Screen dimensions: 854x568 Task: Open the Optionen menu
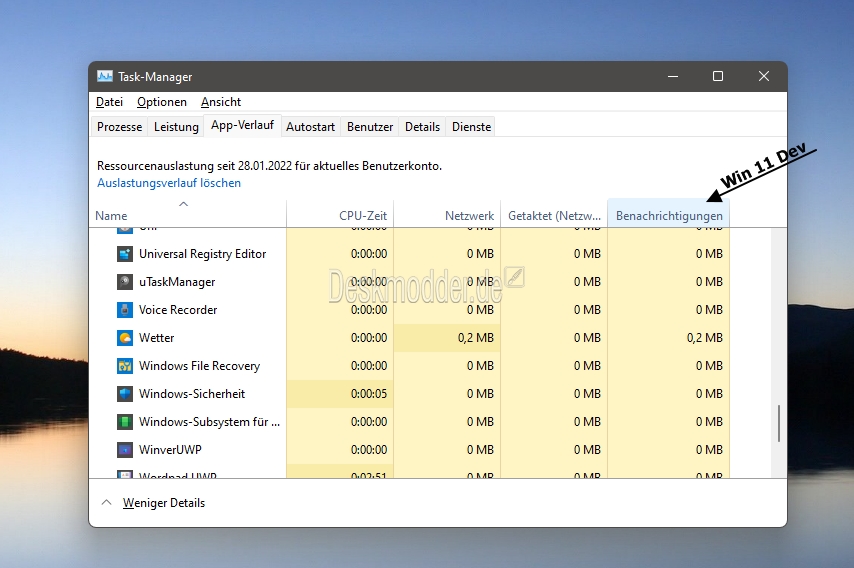coord(162,102)
